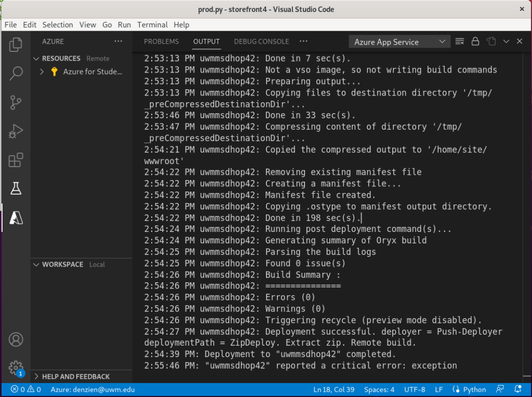Show additional panel tabs ellipsis
The width and height of the screenshot is (532, 397).
303,41
